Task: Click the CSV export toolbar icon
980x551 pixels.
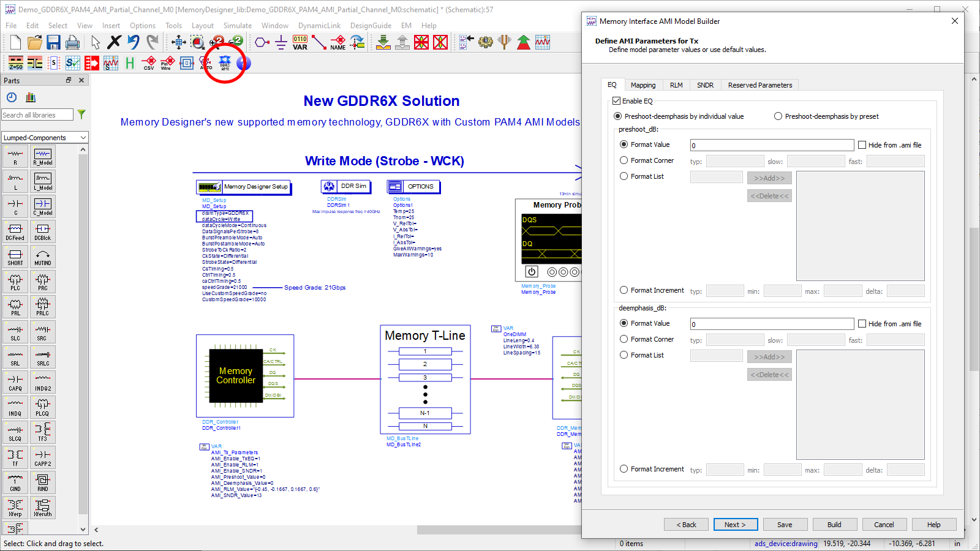Action: (148, 63)
